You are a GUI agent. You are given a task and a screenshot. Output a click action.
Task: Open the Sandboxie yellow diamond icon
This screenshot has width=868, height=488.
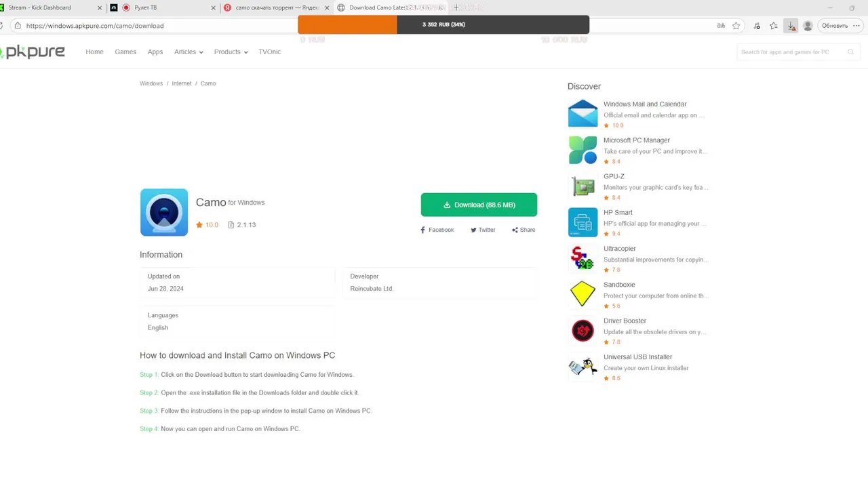click(x=583, y=294)
